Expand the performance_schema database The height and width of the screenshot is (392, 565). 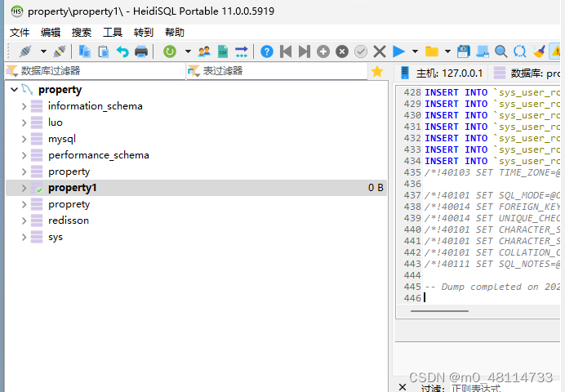click(x=24, y=155)
